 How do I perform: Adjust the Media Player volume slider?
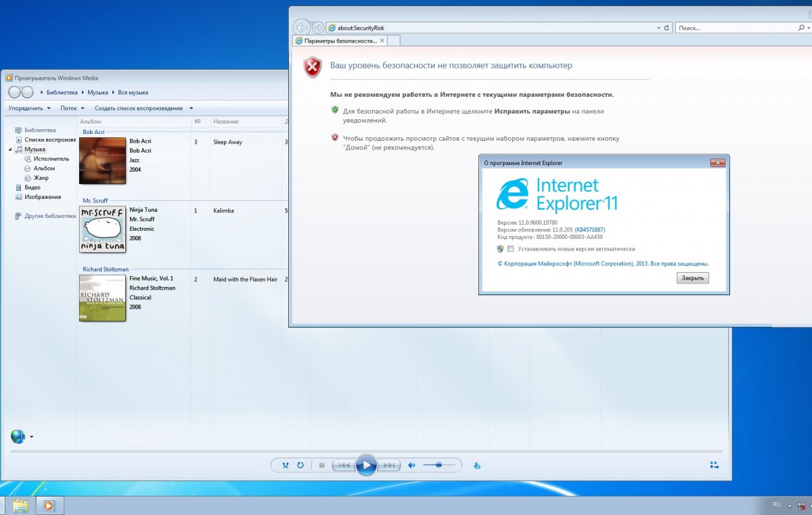click(x=439, y=465)
